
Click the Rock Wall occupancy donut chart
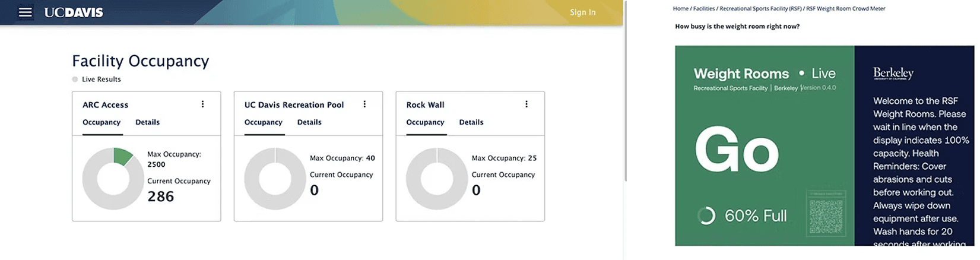point(437,179)
